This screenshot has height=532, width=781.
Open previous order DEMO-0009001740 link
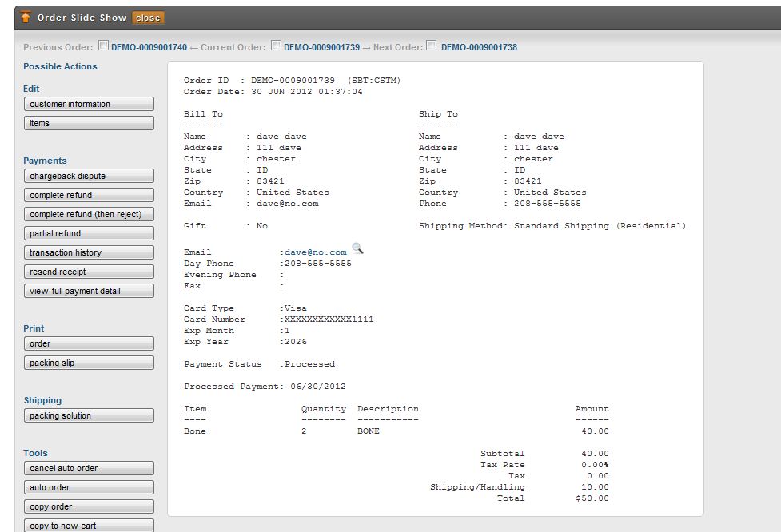tap(149, 47)
